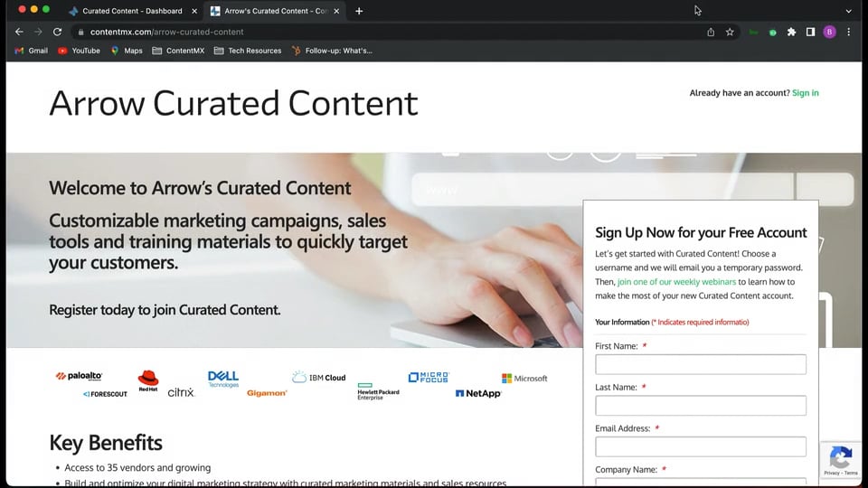Click the browser forward arrow

[38, 33]
